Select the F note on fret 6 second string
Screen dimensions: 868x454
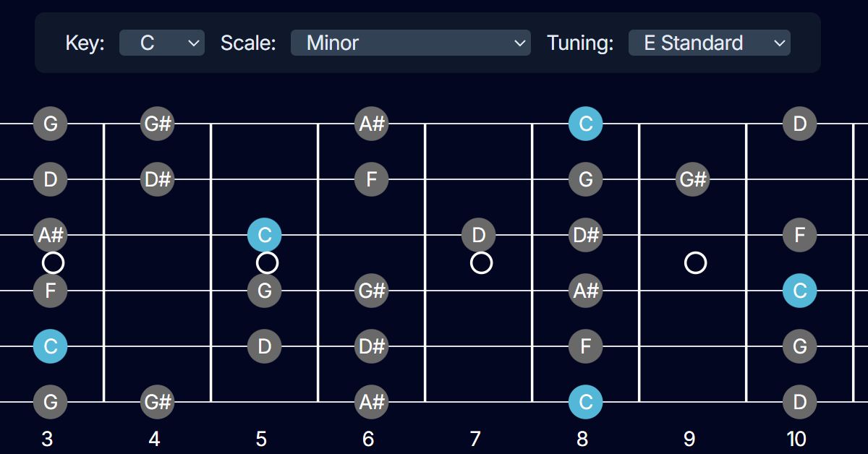[371, 179]
